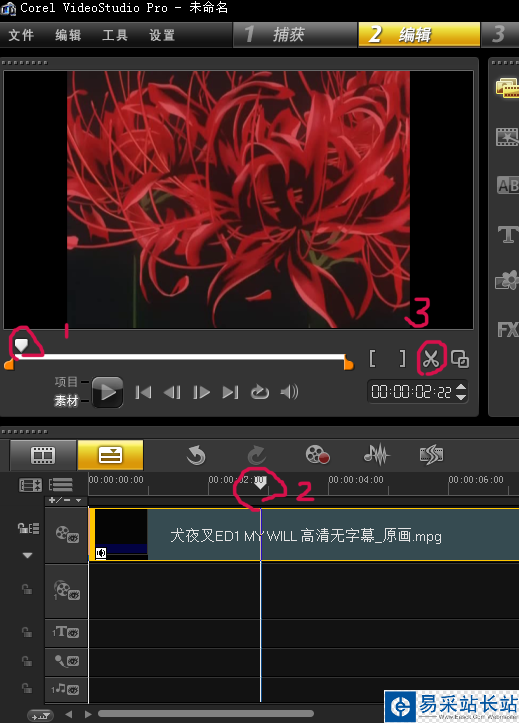The image size is (519, 723).
Task: Undo the last action
Action: [x=196, y=456]
